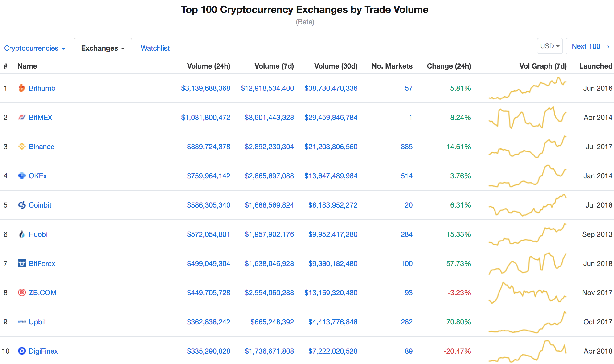Click the BitForex logo icon

click(22, 263)
